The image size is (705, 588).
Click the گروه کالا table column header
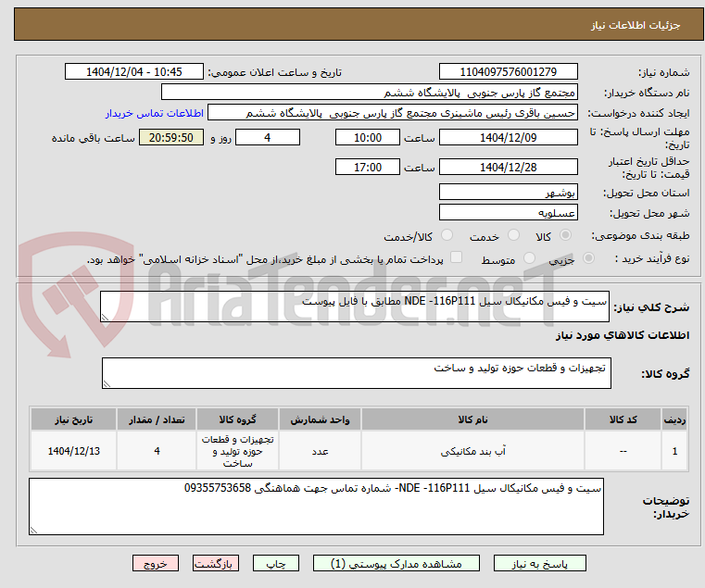pos(237,419)
